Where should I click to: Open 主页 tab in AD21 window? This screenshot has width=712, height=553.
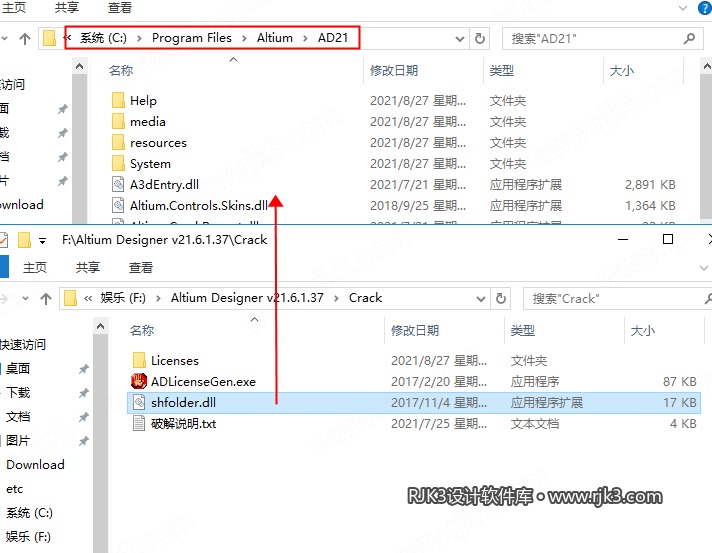(x=14, y=8)
